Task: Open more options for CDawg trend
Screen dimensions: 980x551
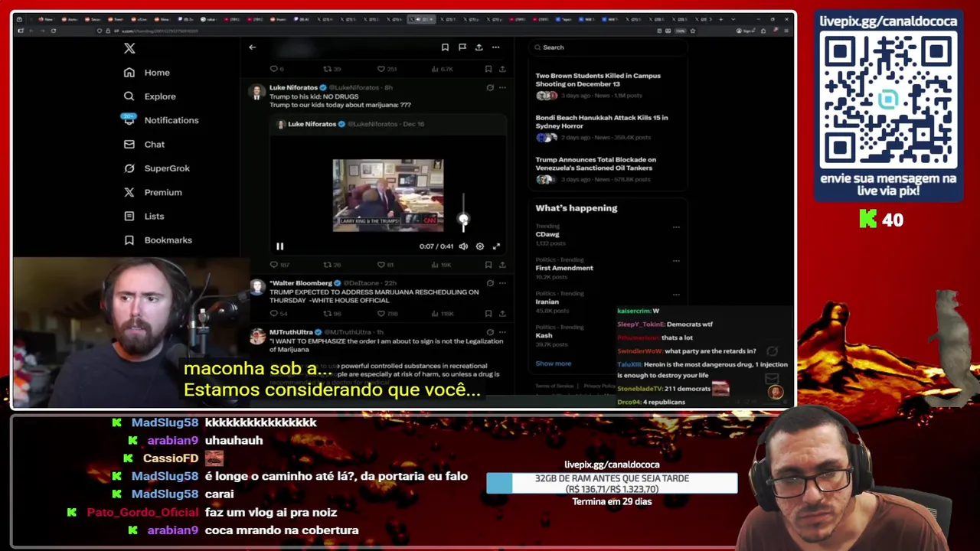Action: (x=676, y=227)
